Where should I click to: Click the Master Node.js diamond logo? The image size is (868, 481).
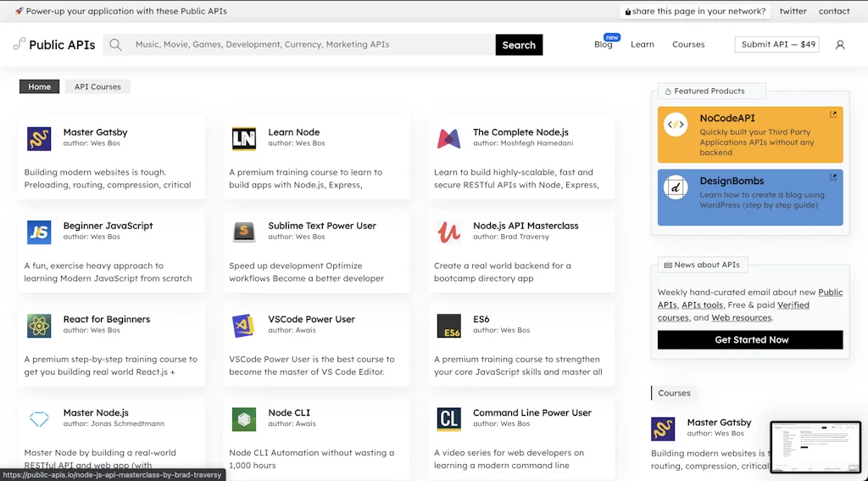(x=39, y=419)
